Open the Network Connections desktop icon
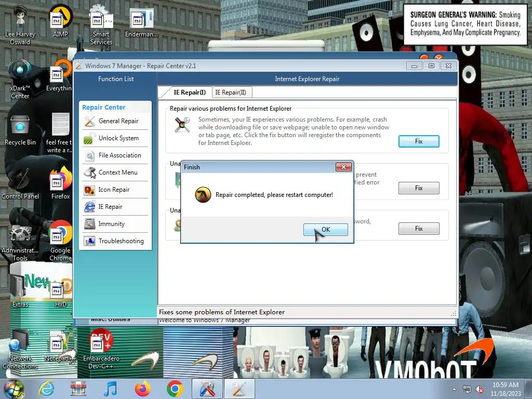532x399 pixels. pos(20,350)
